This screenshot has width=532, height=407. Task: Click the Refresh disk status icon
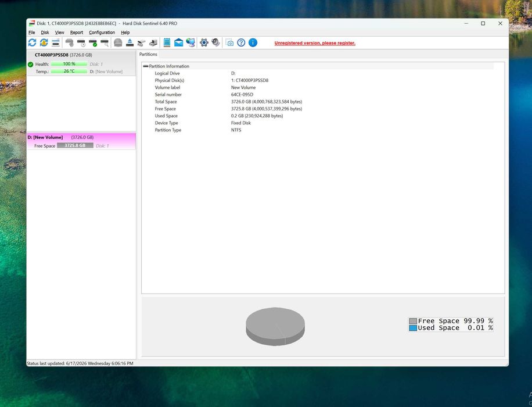pyautogui.click(x=32, y=42)
